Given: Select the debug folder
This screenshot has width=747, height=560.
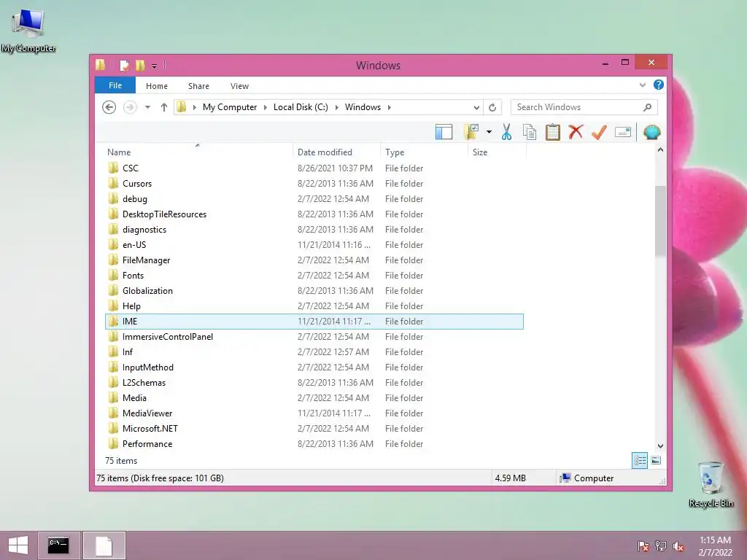Looking at the screenshot, I should click(x=314, y=198).
